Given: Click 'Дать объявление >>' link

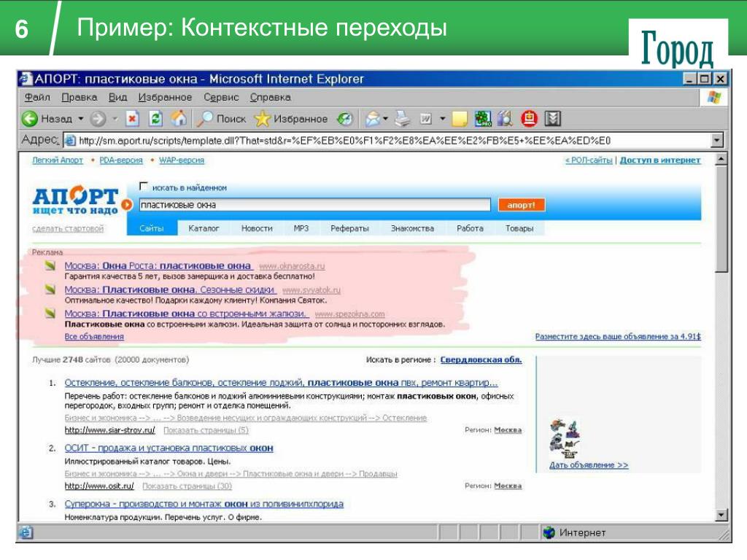Looking at the screenshot, I should point(589,464).
